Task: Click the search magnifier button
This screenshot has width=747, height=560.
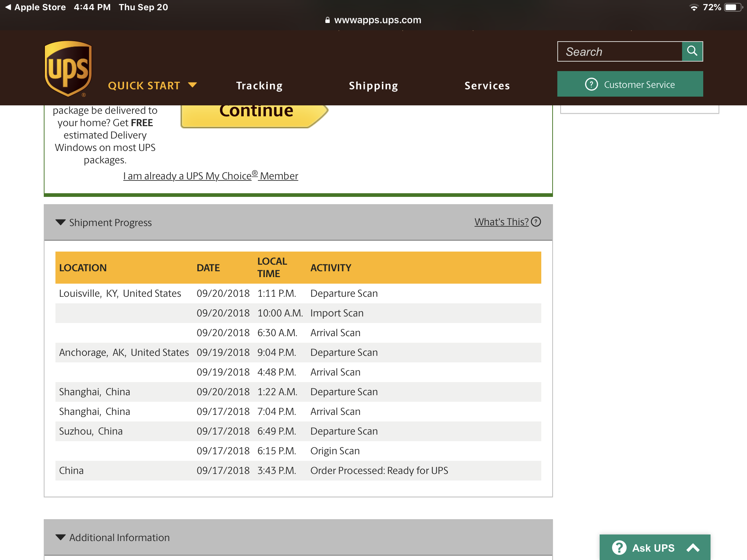Action: pyautogui.click(x=692, y=51)
